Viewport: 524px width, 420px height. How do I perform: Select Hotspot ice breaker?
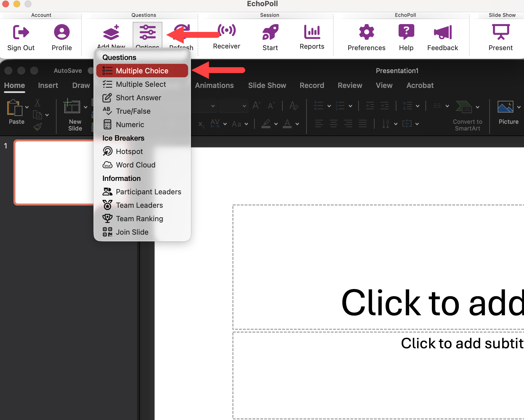click(142, 151)
